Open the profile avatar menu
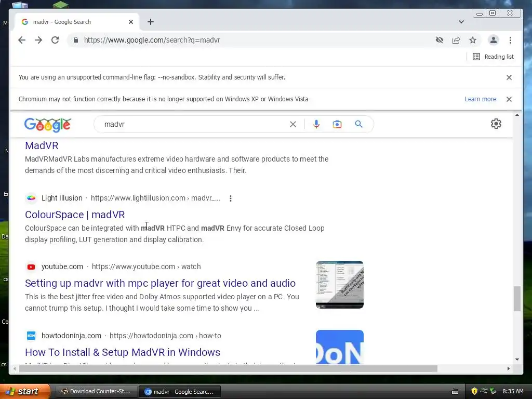Image resolution: width=532 pixels, height=399 pixels. click(494, 40)
